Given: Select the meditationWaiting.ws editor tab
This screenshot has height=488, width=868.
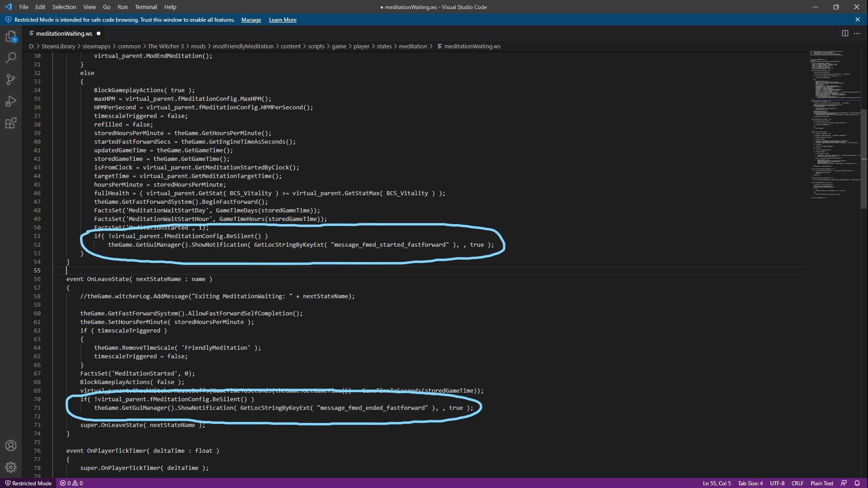Looking at the screenshot, I should [64, 33].
